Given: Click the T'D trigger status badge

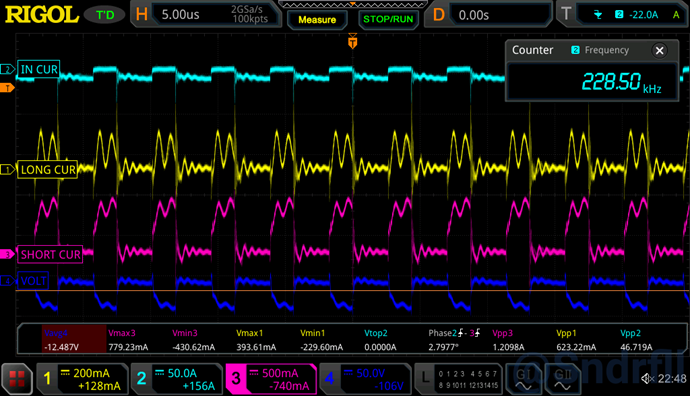Looking at the screenshot, I should [105, 15].
